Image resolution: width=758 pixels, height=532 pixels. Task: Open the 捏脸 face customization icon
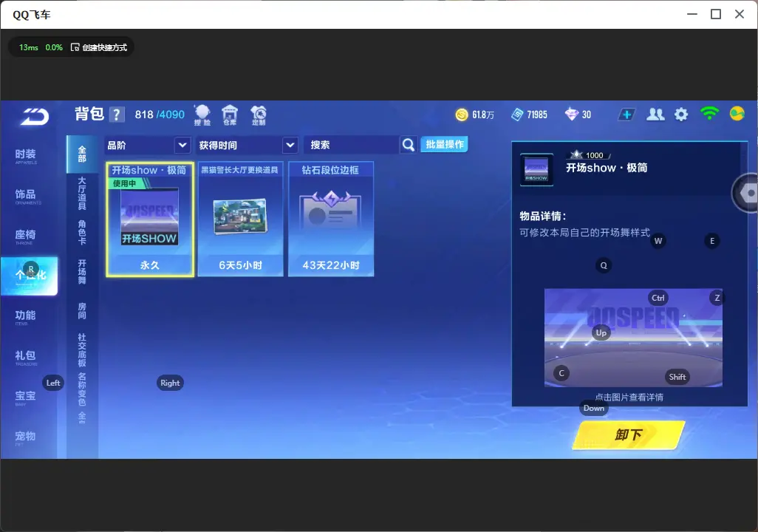pyautogui.click(x=202, y=115)
